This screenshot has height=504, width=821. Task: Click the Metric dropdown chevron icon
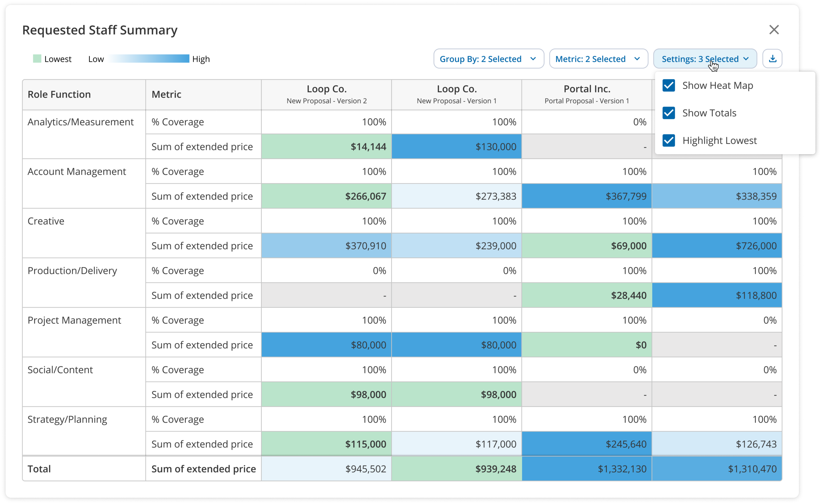(x=637, y=59)
